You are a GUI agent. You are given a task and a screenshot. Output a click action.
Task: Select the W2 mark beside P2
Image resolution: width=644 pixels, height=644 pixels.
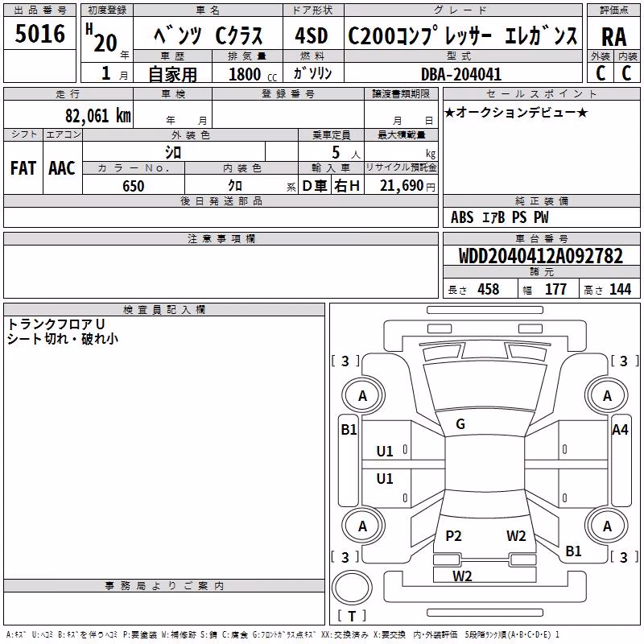pos(516,535)
